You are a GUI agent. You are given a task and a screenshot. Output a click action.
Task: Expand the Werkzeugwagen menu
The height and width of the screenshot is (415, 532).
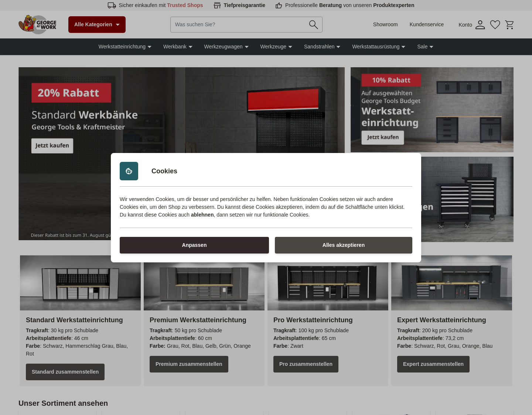pyautogui.click(x=226, y=47)
